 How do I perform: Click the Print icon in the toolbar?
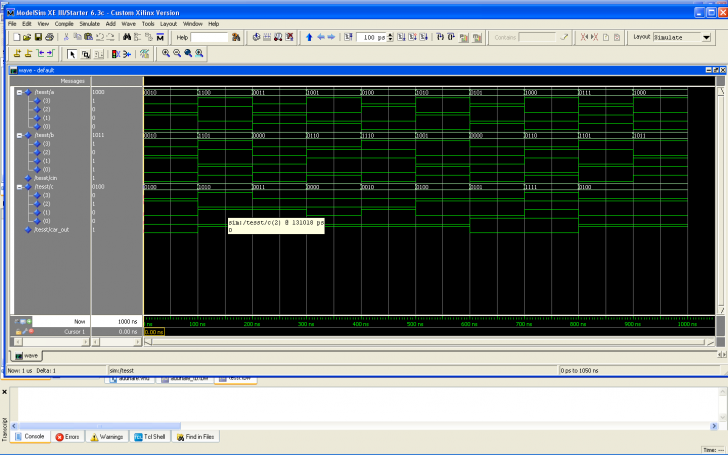point(49,37)
